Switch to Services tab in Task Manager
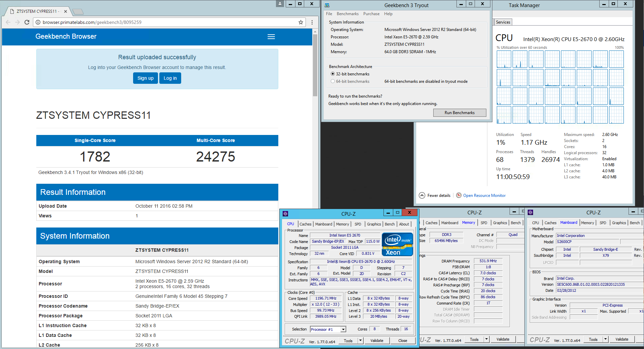 click(x=503, y=22)
